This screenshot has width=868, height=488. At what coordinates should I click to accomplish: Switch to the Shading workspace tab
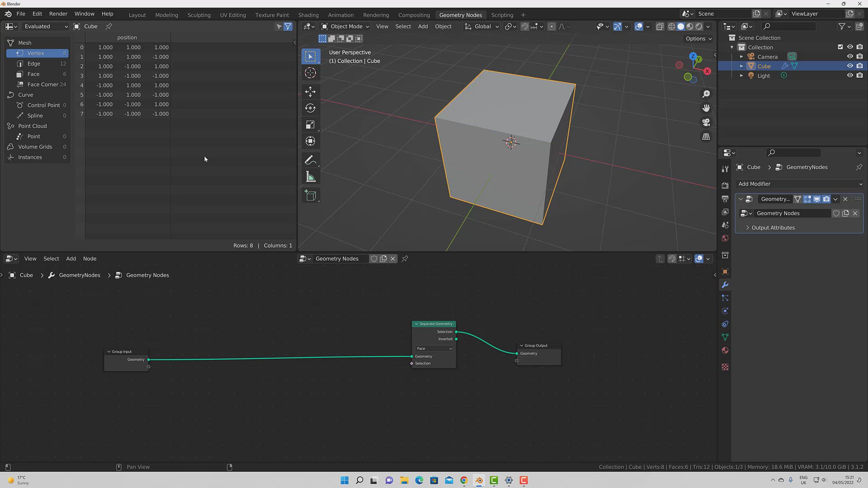point(308,15)
